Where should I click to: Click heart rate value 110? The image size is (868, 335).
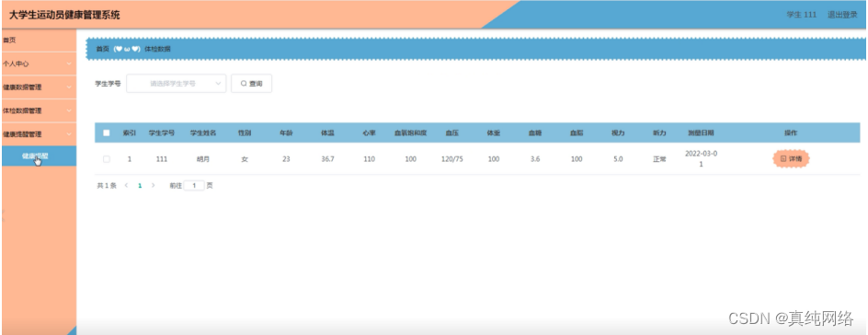click(370, 159)
